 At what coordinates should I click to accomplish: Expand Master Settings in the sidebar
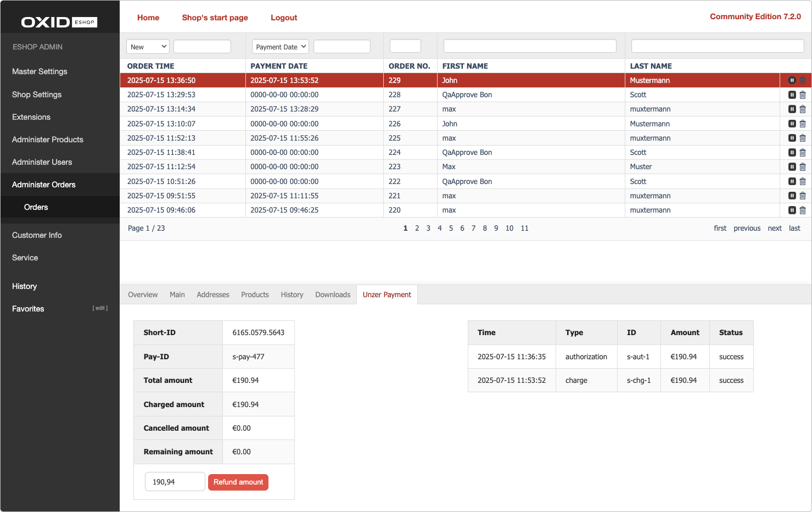(40, 71)
